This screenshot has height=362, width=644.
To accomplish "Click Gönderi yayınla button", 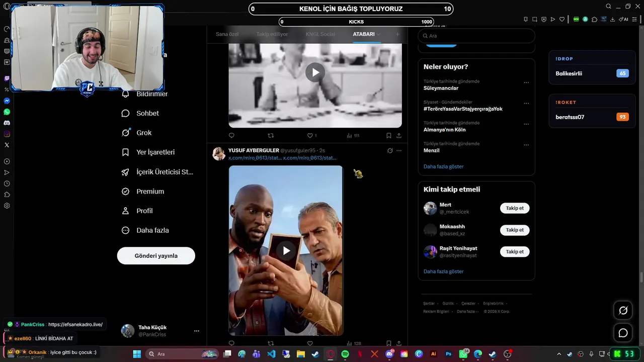I will tap(156, 256).
